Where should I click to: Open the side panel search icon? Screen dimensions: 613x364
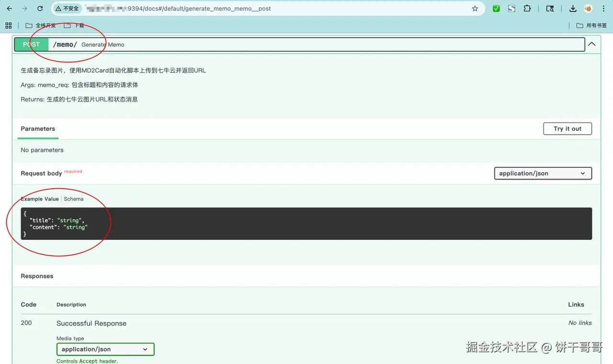[550, 8]
